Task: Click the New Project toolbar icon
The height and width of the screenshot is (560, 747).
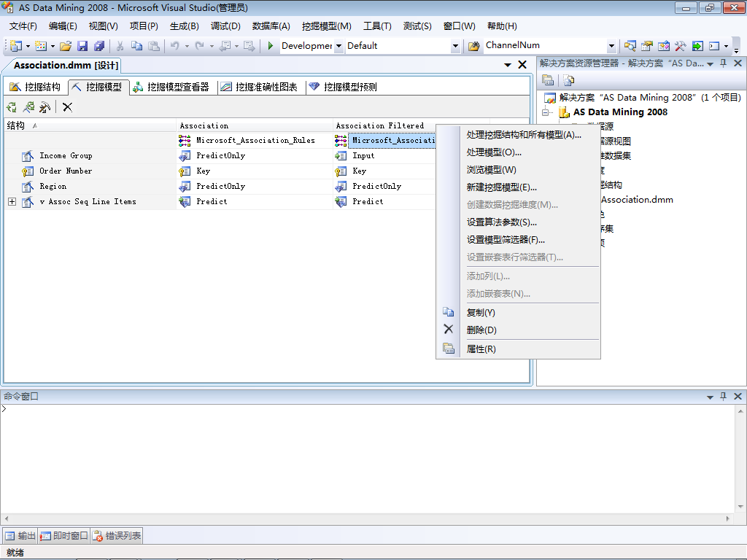Action: click(16, 46)
